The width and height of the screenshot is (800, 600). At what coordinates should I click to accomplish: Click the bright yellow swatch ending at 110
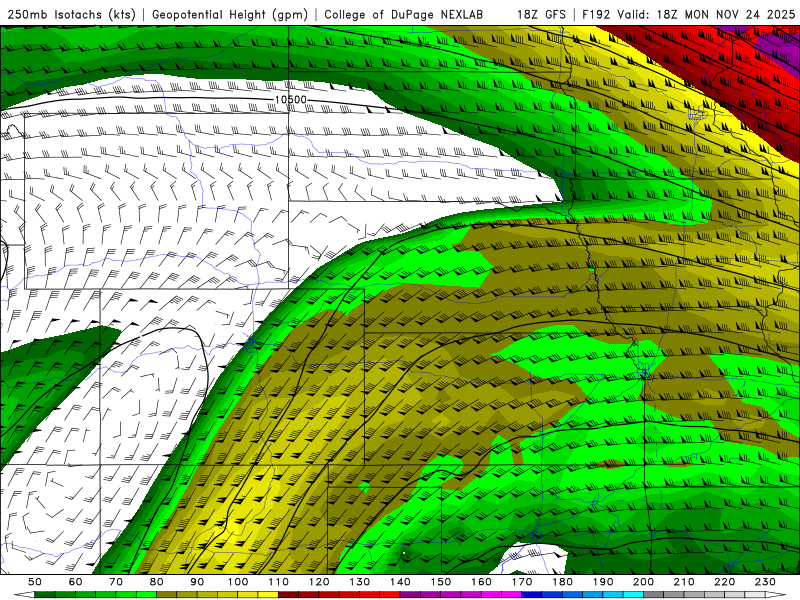[x=268, y=595]
